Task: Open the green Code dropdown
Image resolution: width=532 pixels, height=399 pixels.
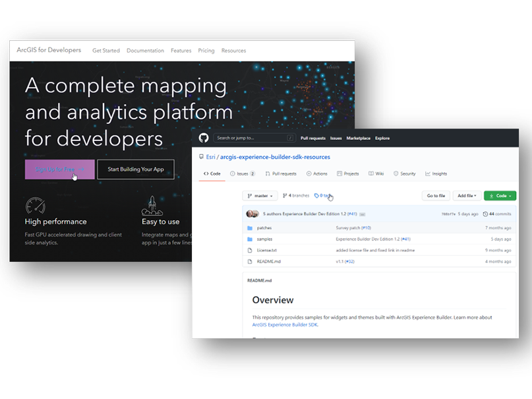Action: click(500, 196)
